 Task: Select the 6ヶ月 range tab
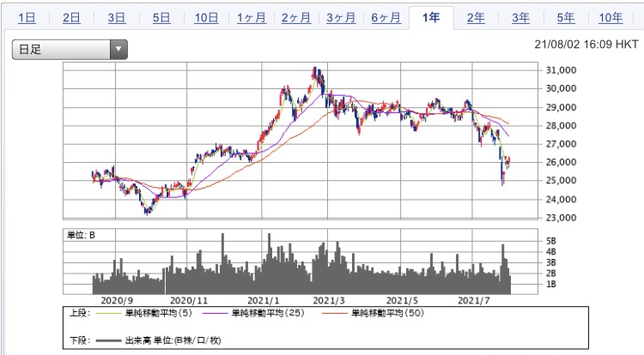coord(386,18)
